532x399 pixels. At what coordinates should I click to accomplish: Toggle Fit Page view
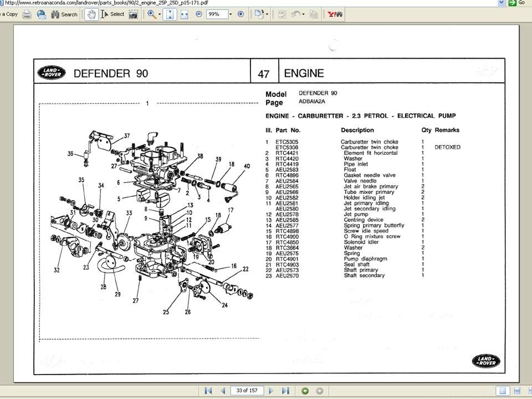(x=170, y=14)
